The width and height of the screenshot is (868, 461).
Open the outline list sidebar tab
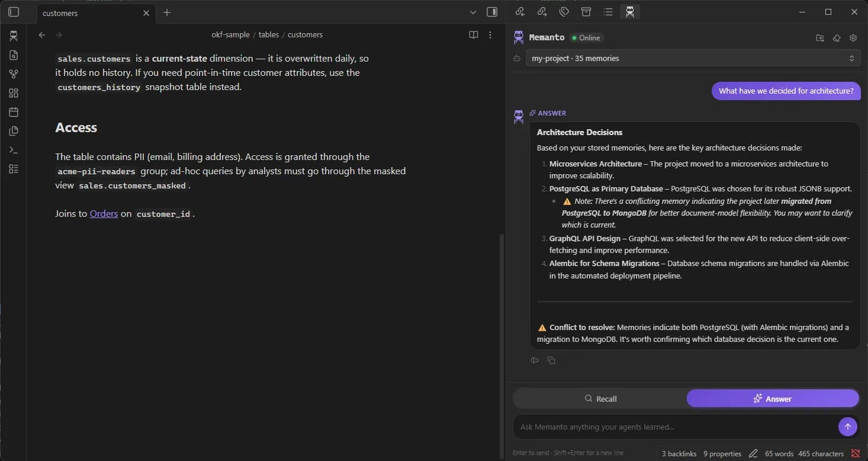tap(608, 12)
